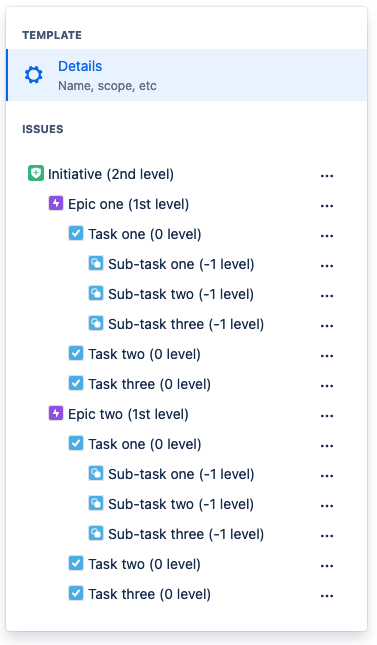377x645 pixels.
Task: Open more options for Initiative (2nd level)
Action: pos(327,176)
